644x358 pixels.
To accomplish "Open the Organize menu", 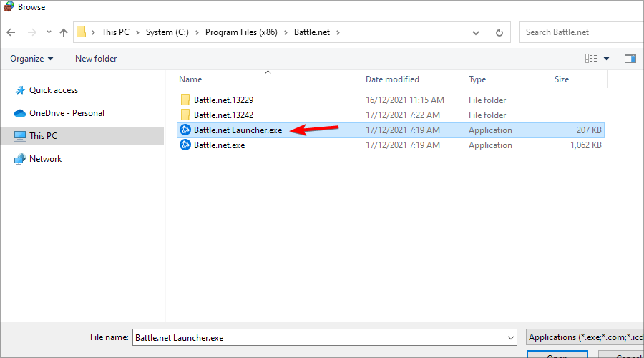I will point(31,59).
